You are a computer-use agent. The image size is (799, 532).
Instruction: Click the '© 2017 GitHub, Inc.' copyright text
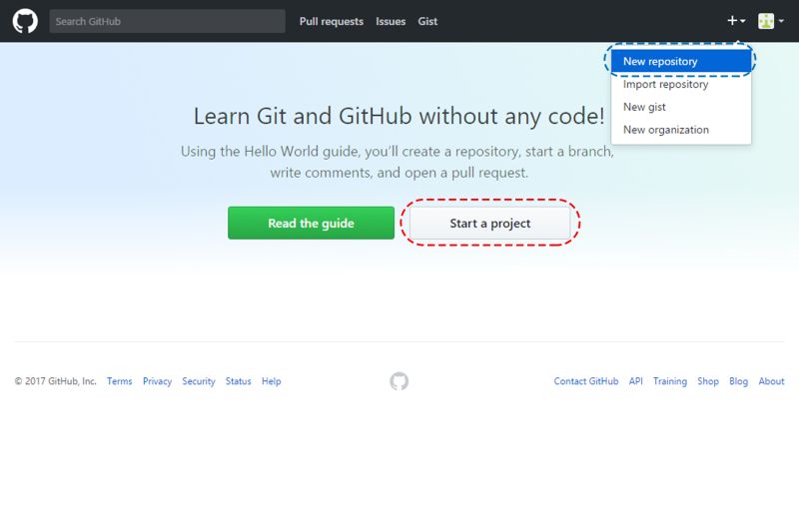click(55, 381)
